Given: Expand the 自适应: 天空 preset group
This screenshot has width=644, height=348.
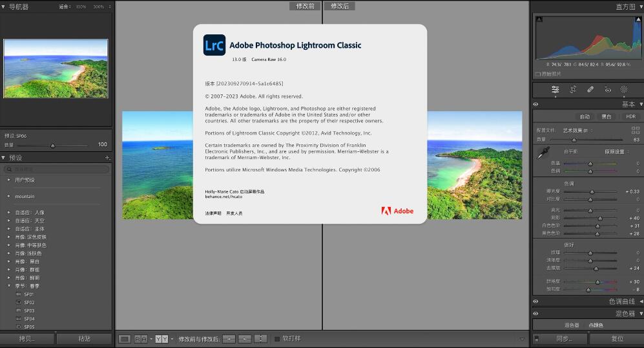Looking at the screenshot, I should (8, 221).
